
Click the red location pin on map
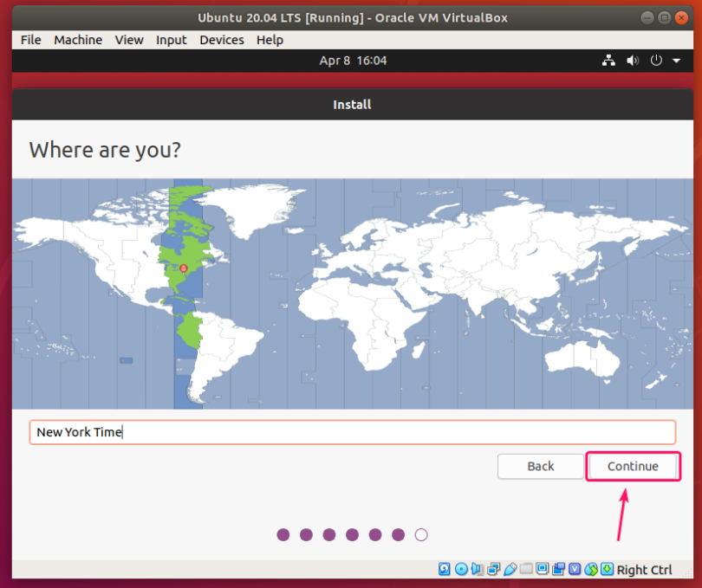pos(183,268)
